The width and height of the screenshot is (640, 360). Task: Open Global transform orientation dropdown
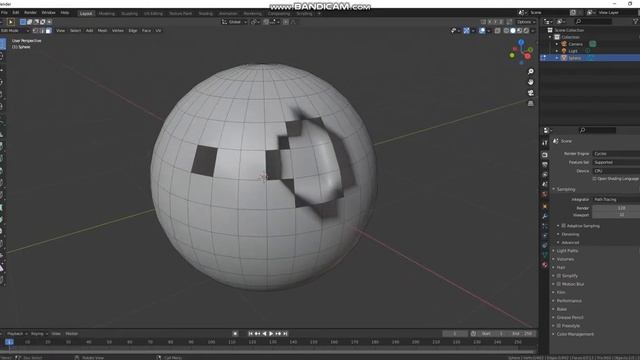(x=234, y=22)
